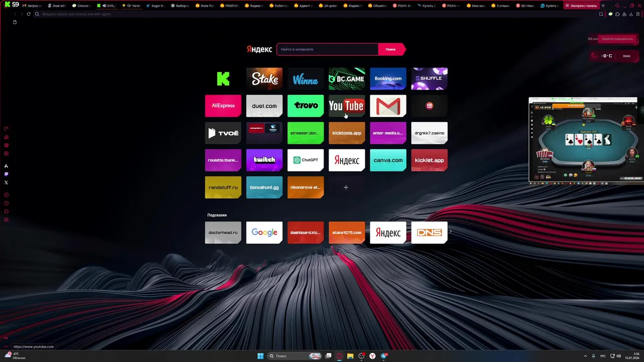Open the extensions cube icon
Viewport: 644px width, 362px height.
click(617, 14)
